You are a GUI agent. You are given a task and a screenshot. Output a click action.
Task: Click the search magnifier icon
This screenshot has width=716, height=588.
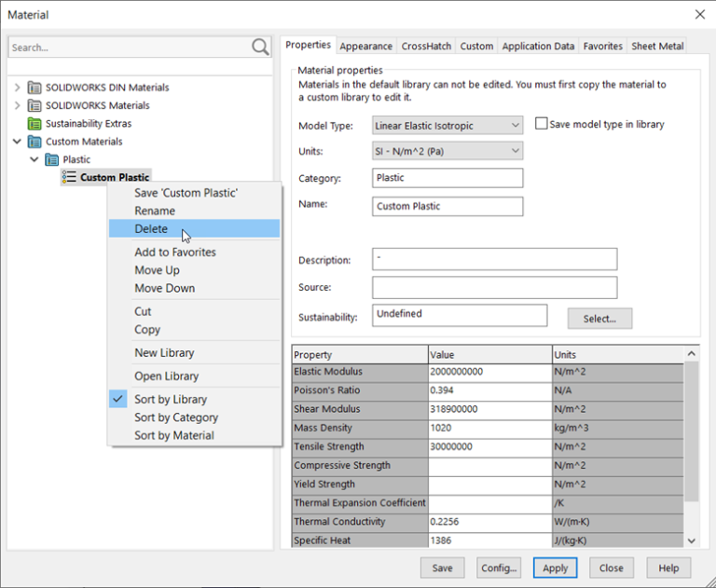click(x=260, y=48)
